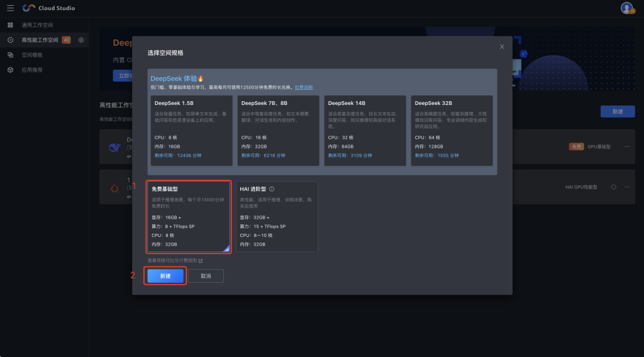Click the blue 新建 button in the dialog
Image resolution: width=644 pixels, height=357 pixels.
point(165,276)
